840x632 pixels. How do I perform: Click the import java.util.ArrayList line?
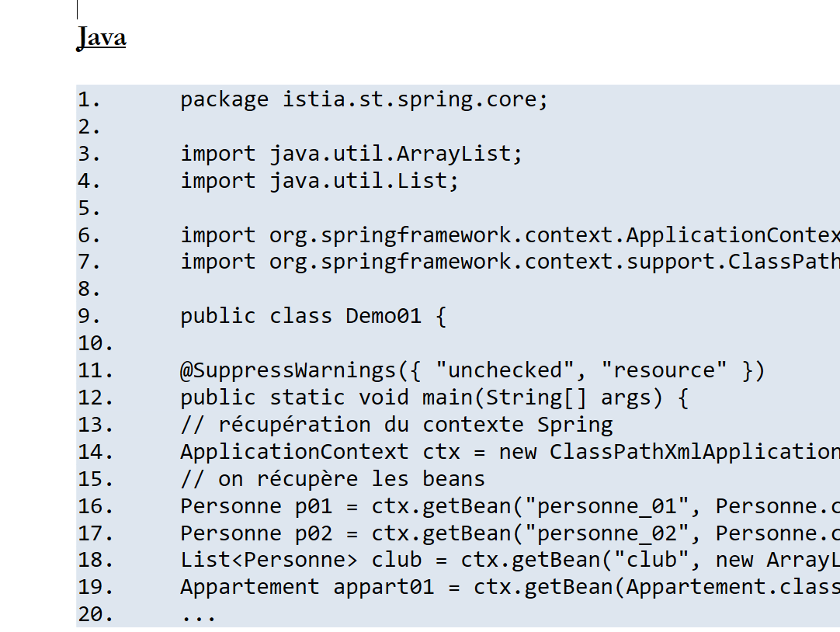pyautogui.click(x=351, y=154)
